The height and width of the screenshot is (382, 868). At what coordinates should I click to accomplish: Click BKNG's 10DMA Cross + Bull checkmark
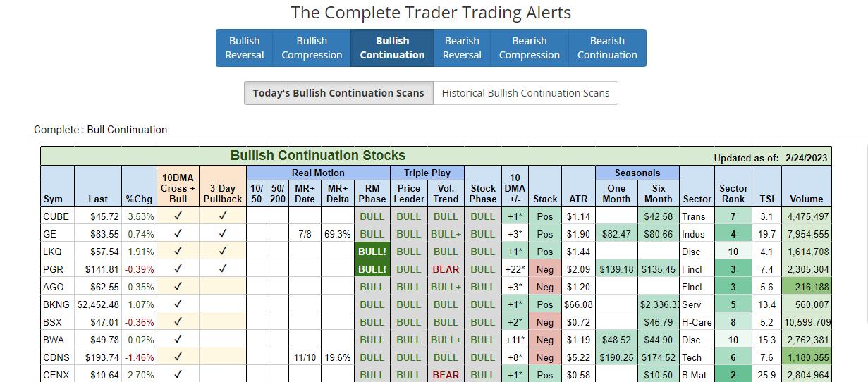coord(178,304)
